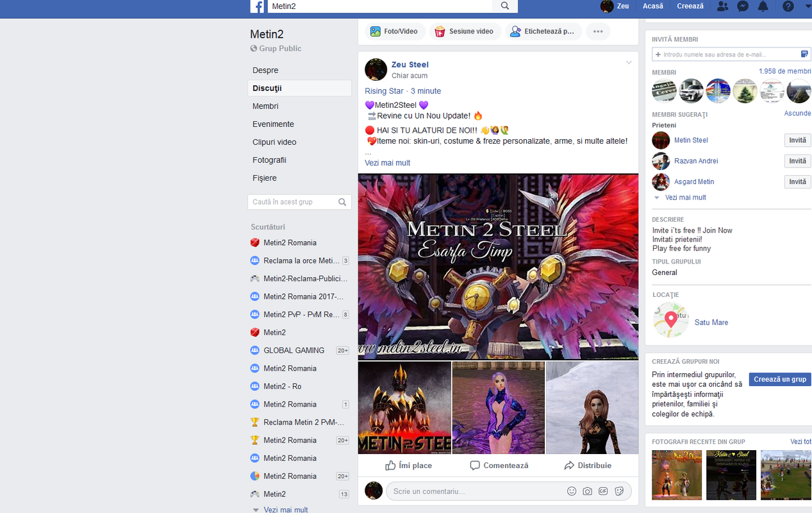This screenshot has height=513, width=812.
Task: Expand the post with Vezi mai mult
Action: [387, 163]
